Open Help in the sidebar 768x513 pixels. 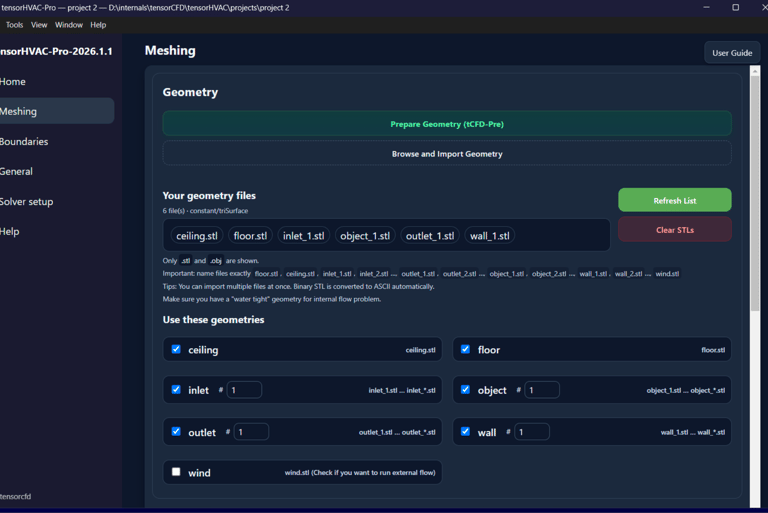coord(55,232)
